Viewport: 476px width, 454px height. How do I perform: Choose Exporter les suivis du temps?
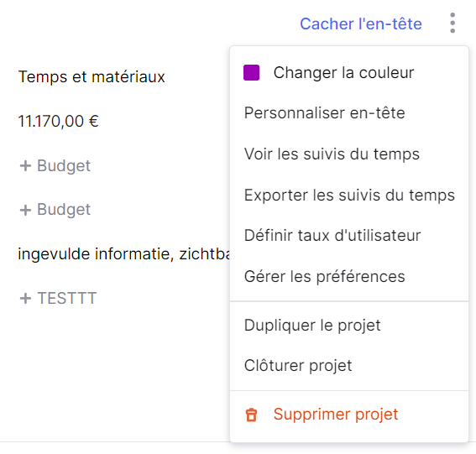[x=349, y=195]
